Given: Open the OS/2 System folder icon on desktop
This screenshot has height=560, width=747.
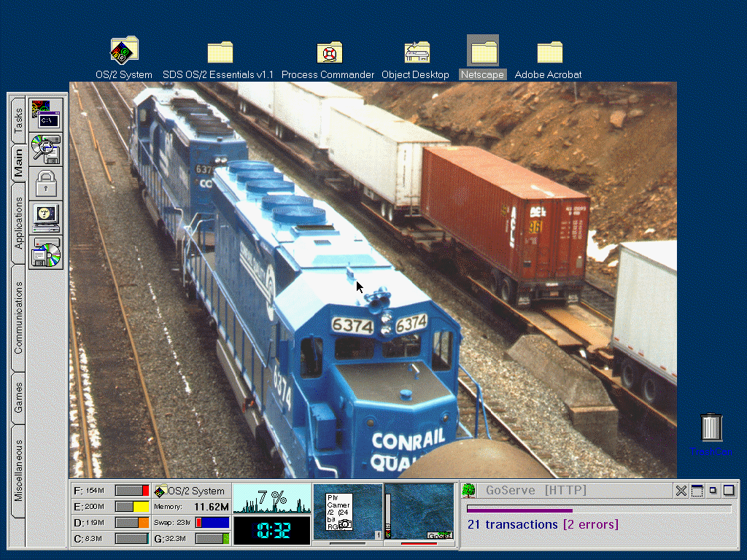Looking at the screenshot, I should point(124,50).
